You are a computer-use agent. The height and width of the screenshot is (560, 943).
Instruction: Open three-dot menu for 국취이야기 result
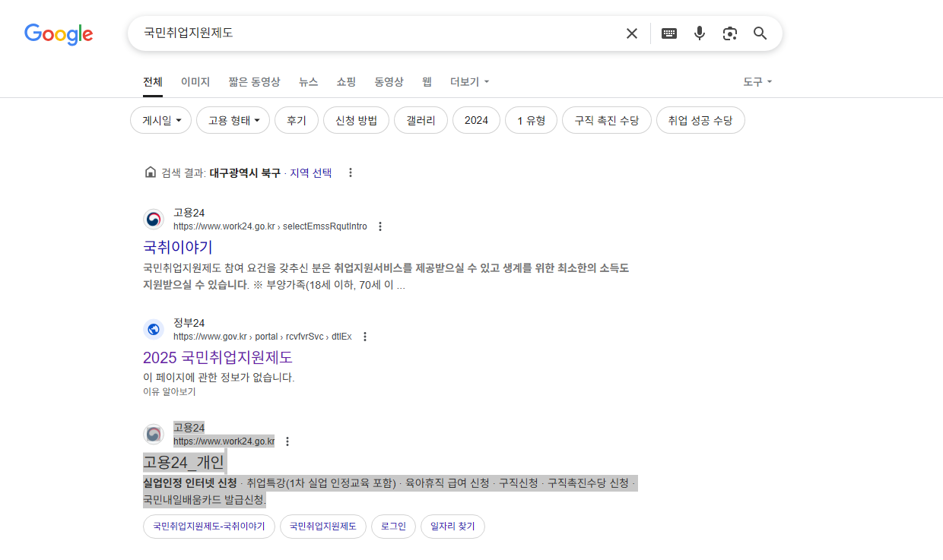[380, 226]
